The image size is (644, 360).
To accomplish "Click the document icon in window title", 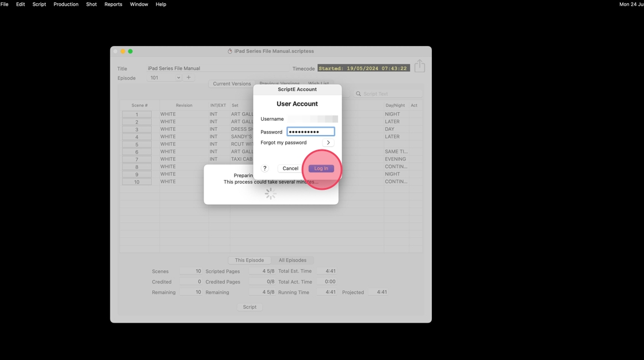I will point(229,51).
